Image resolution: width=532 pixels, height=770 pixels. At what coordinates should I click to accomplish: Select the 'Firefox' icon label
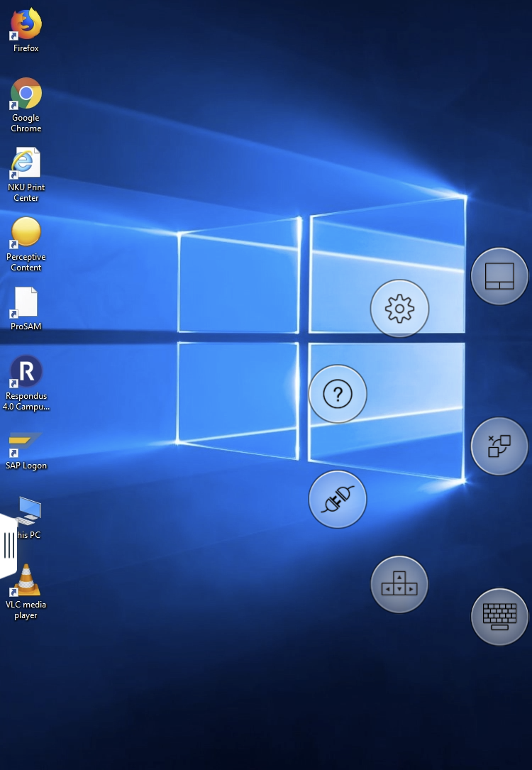26,48
